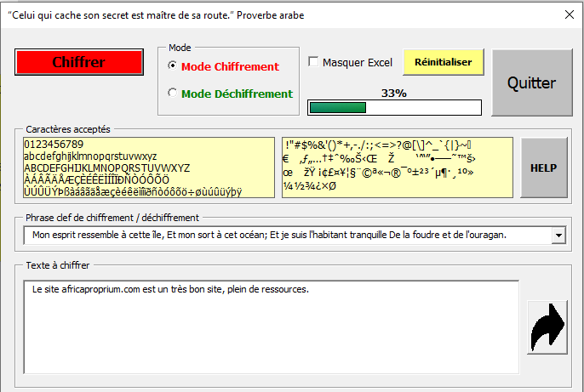Screen dimensions: 584x392
Task: Open the HELP button
Action: [x=543, y=168]
